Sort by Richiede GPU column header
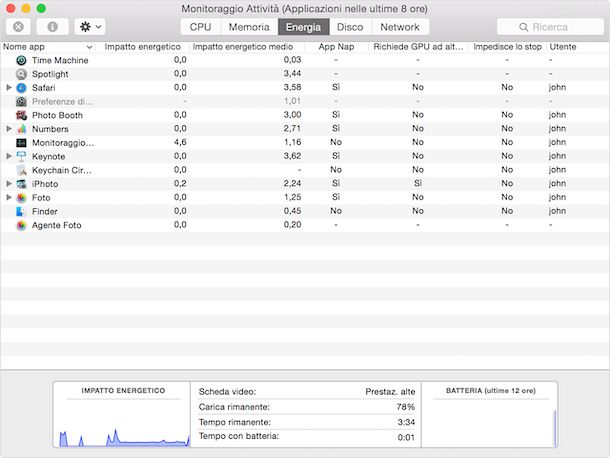 tap(418, 47)
